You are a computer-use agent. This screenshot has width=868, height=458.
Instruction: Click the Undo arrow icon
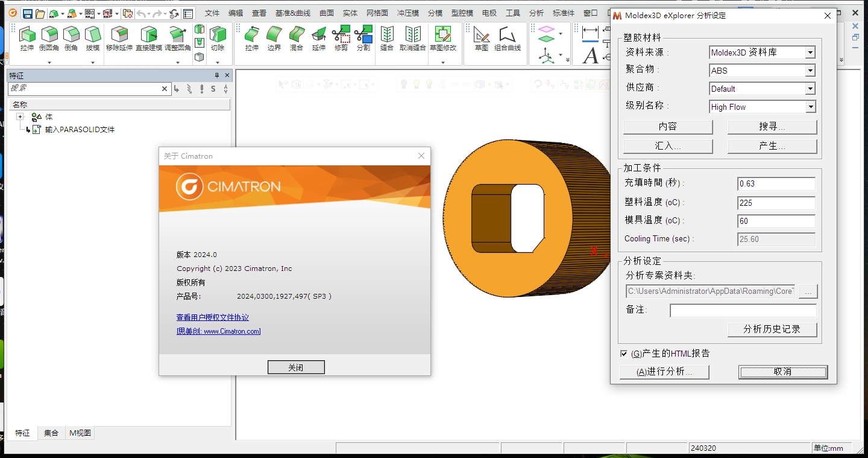(141, 13)
